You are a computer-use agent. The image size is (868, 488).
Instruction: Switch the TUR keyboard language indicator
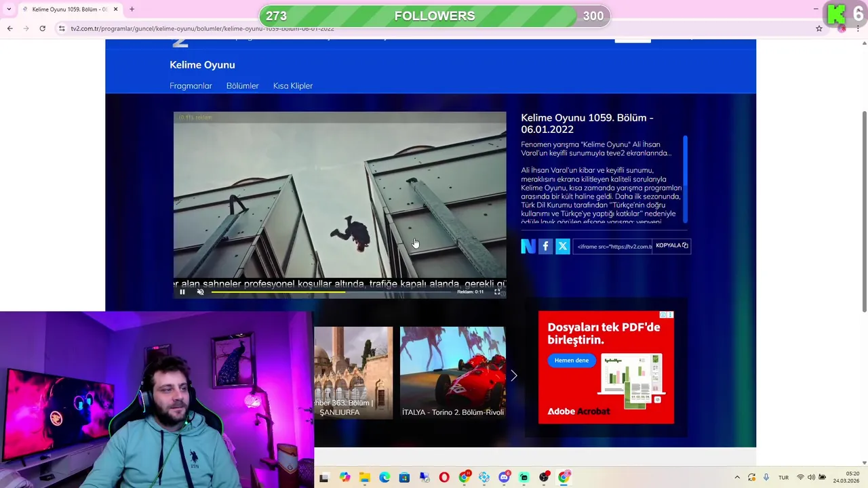[x=784, y=477]
